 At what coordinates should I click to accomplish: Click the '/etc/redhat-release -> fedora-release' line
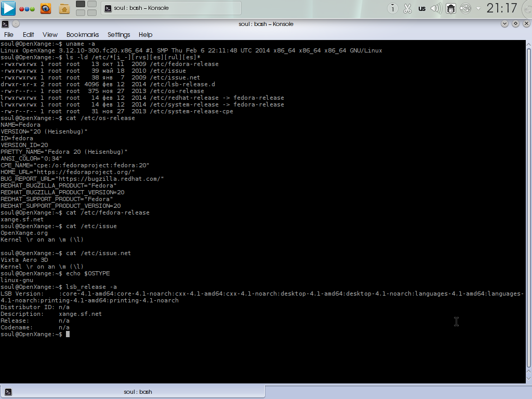point(142,98)
